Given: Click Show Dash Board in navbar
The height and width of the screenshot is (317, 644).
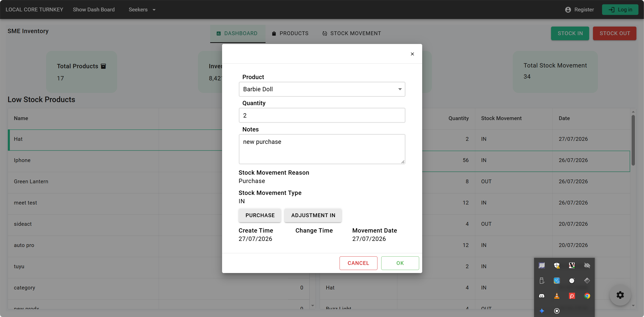Looking at the screenshot, I should (x=94, y=10).
